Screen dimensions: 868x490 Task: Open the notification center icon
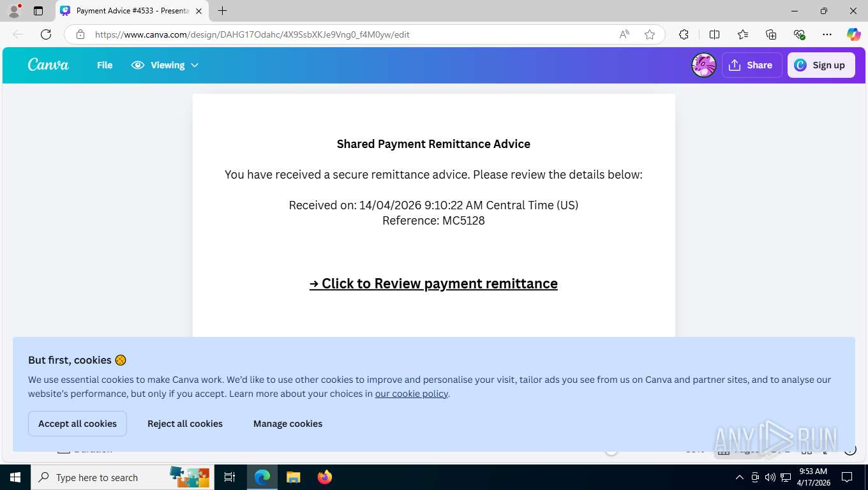click(847, 477)
